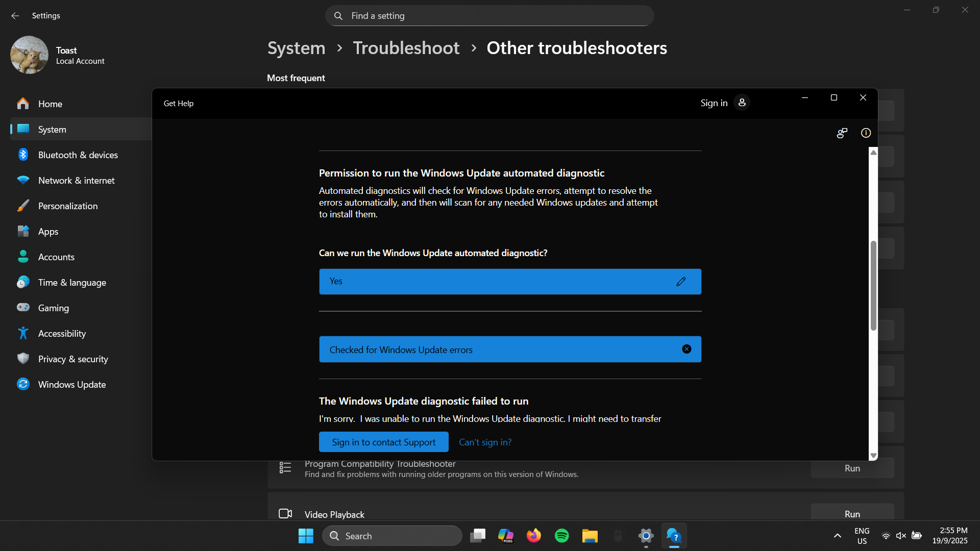Image resolution: width=980 pixels, height=551 pixels.
Task: Open Accessibility settings from sidebar
Action: [62, 333]
